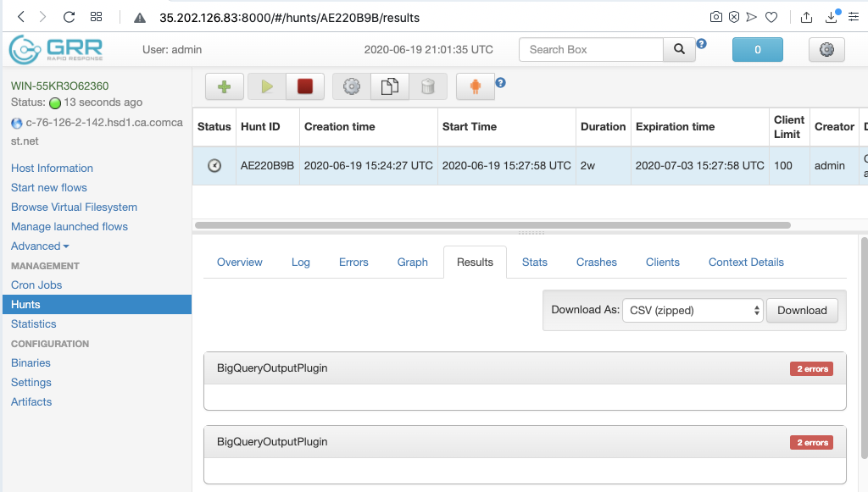This screenshot has width=868, height=492.
Task: Switch to the Graph tab
Action: (x=413, y=262)
